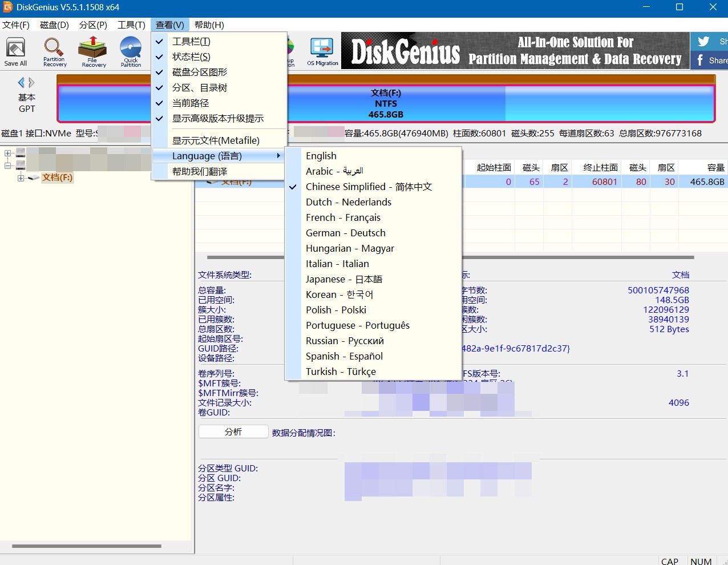Click the Save All toolbar icon
Image resolution: width=728 pixels, height=565 pixels.
(15, 51)
